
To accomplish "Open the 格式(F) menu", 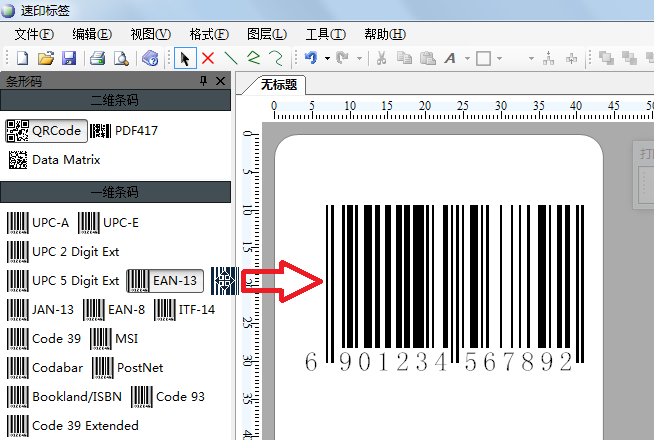I will [x=209, y=34].
